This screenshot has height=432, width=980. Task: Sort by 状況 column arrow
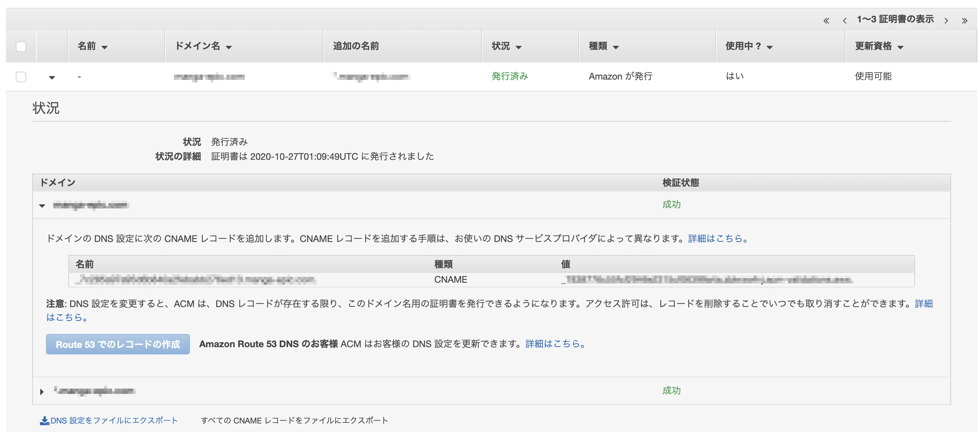518,47
